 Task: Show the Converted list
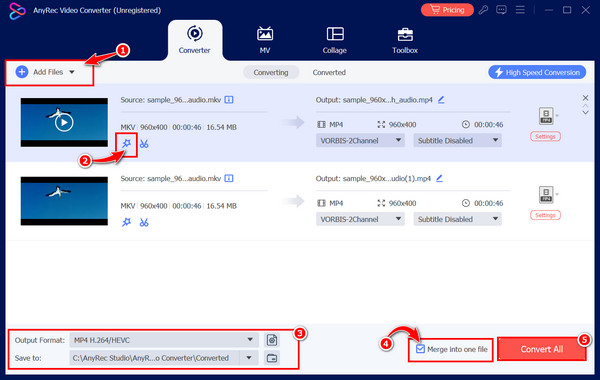[x=329, y=72]
